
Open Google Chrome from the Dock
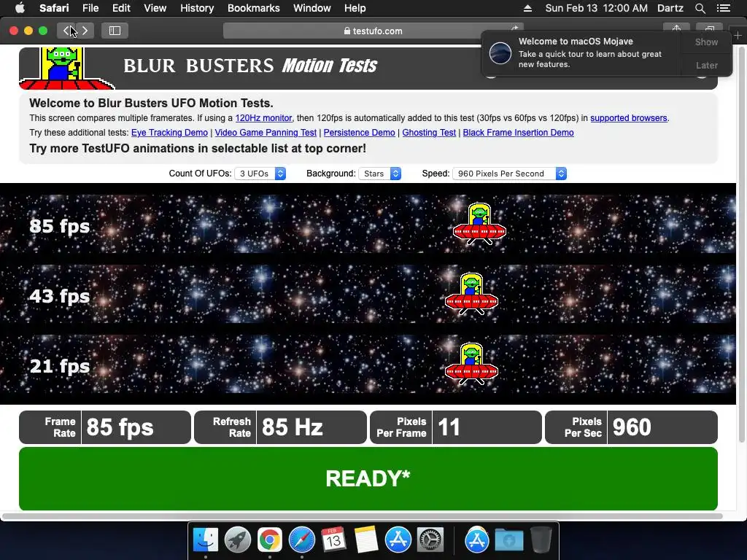[270, 540]
